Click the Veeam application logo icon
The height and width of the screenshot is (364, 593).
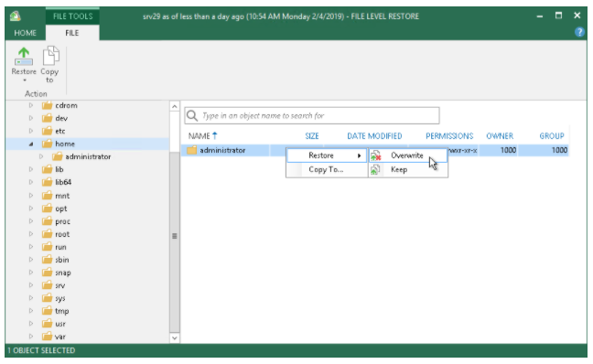pyautogui.click(x=16, y=16)
